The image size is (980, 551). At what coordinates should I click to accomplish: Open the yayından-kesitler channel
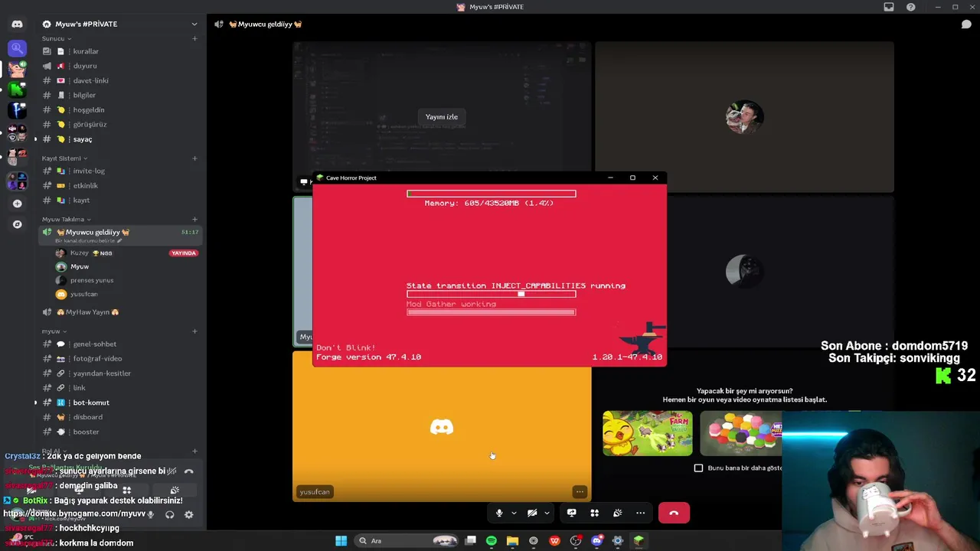[119, 373]
